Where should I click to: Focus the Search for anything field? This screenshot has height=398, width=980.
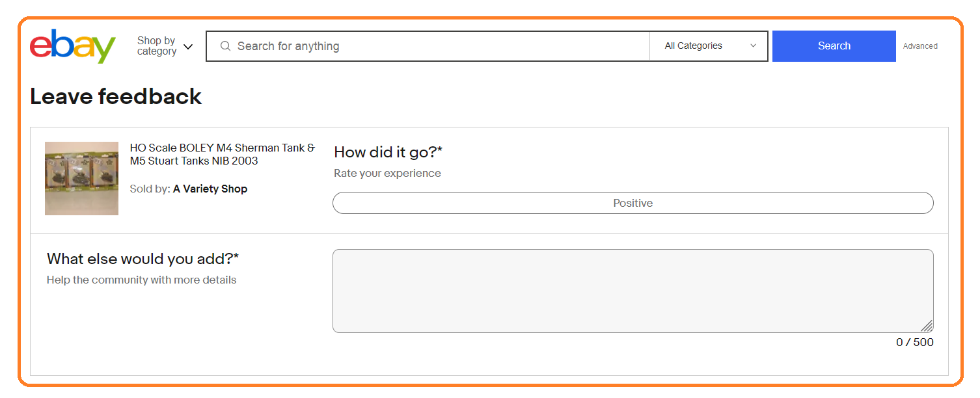[436, 46]
